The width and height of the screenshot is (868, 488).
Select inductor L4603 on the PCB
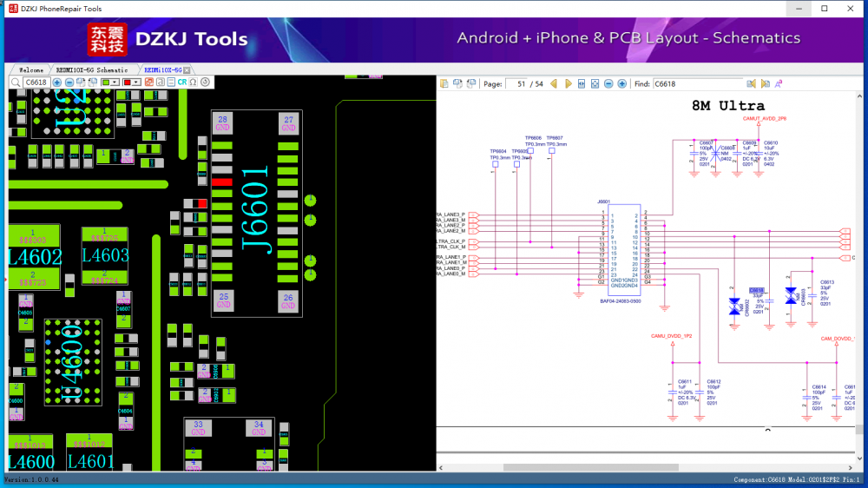pyautogui.click(x=105, y=255)
